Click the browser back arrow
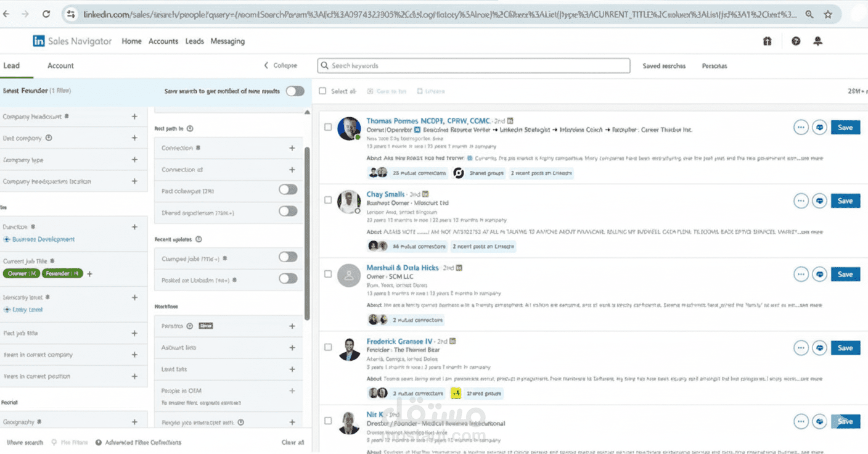868x454 pixels. (x=6, y=14)
